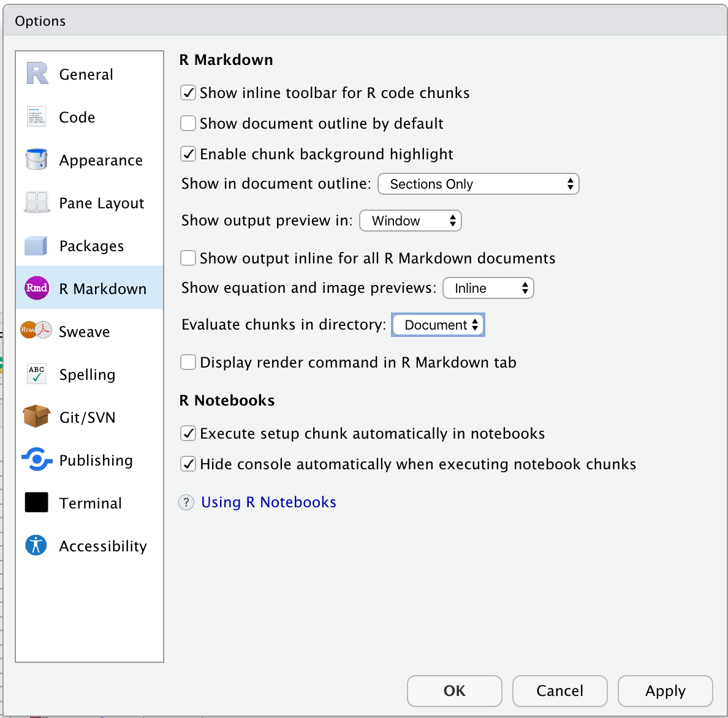Open the Sweave settings
Viewport: 728px width, 718px height.
pyautogui.click(x=89, y=331)
